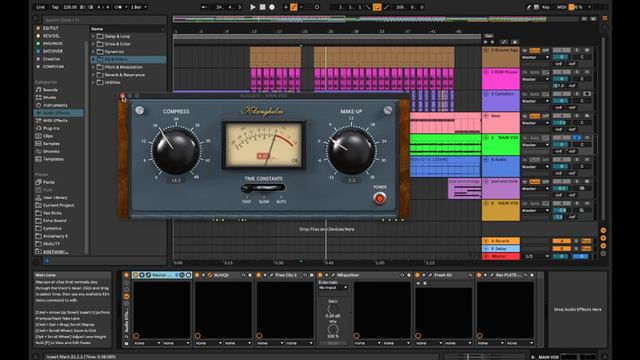The width and height of the screenshot is (640, 360).
Task: Toggle the orange Auto monitor on Bass track
Action: click(x=534, y=116)
